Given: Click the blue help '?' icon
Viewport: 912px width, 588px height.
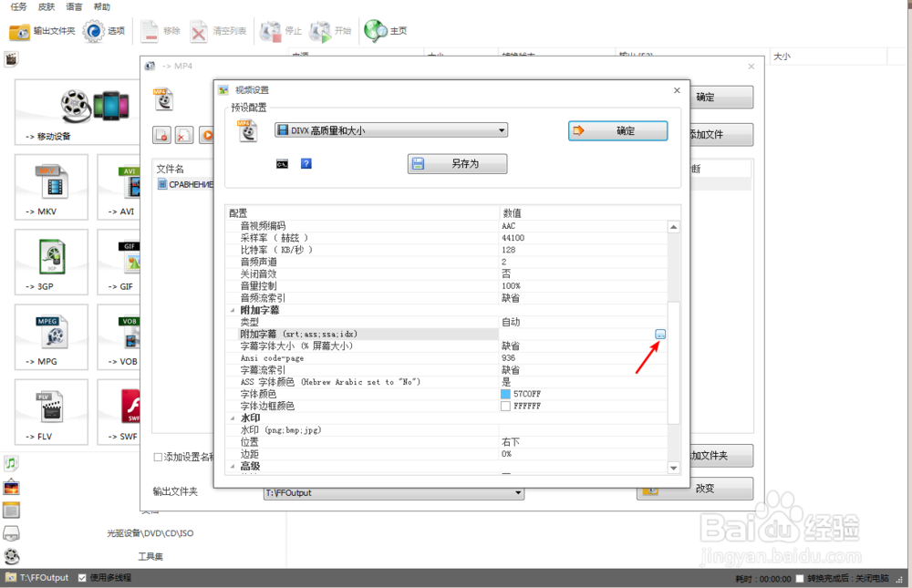Looking at the screenshot, I should pos(305,163).
